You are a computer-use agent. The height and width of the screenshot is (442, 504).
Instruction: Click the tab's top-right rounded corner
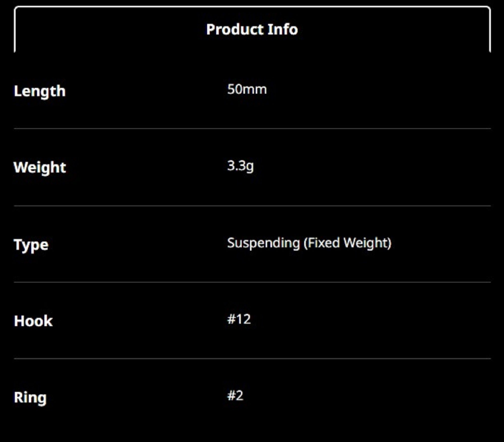coord(489,8)
